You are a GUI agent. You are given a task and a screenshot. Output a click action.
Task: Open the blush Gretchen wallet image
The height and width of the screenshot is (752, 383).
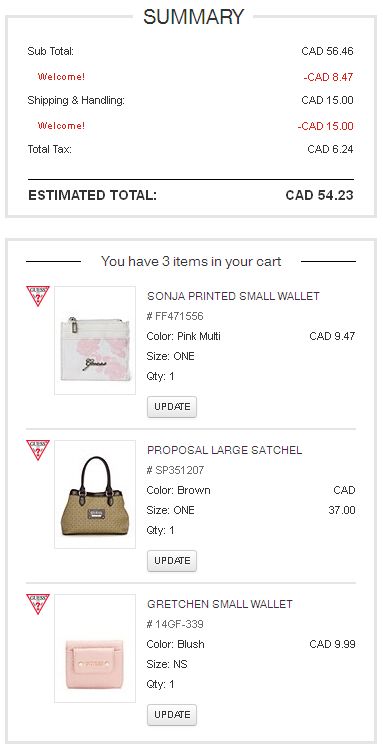(x=95, y=648)
